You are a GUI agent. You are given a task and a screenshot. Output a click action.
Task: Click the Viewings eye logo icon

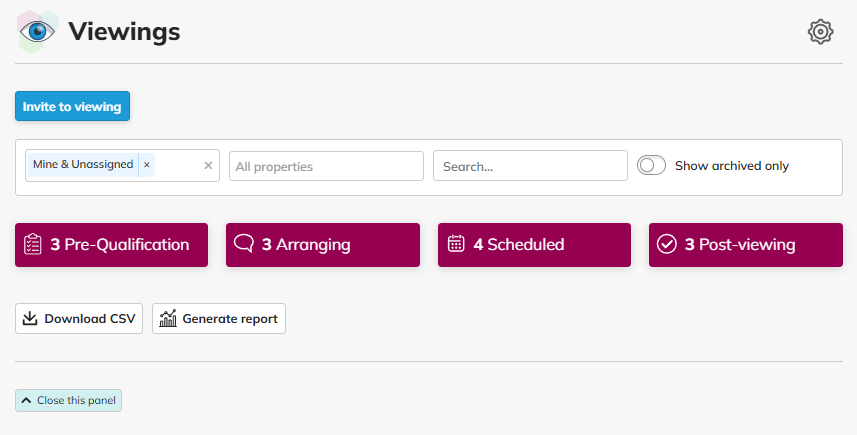(x=38, y=31)
